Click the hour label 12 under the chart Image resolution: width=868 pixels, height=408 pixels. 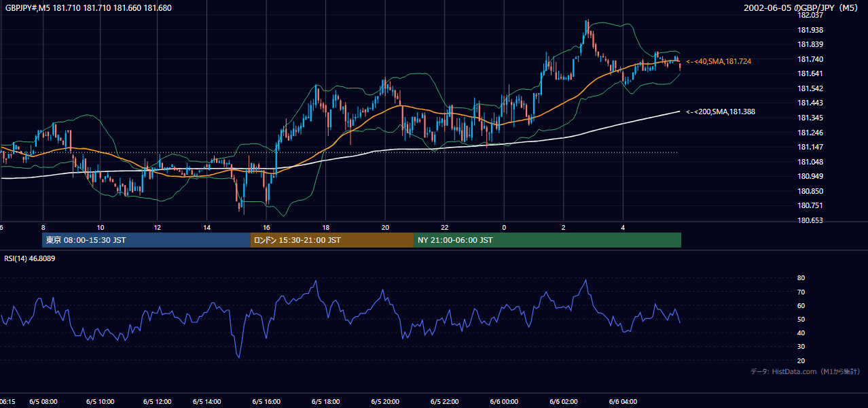pyautogui.click(x=158, y=227)
